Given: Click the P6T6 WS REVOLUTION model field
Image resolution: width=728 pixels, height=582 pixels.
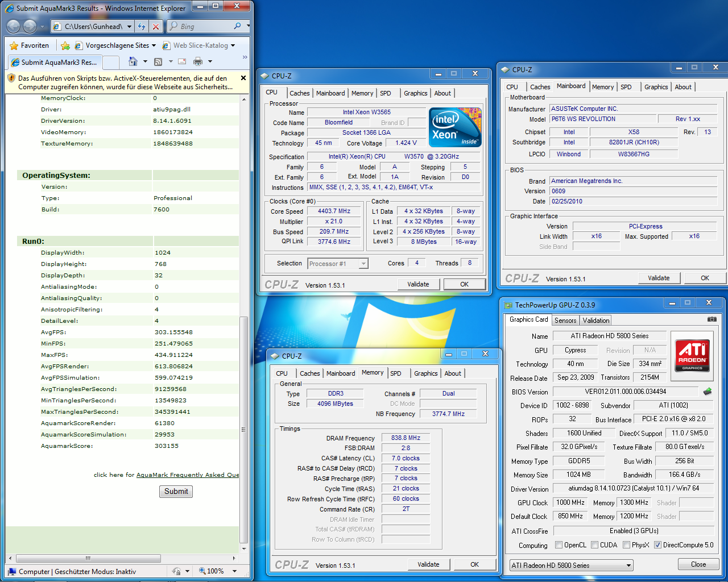Looking at the screenshot, I should [x=603, y=119].
